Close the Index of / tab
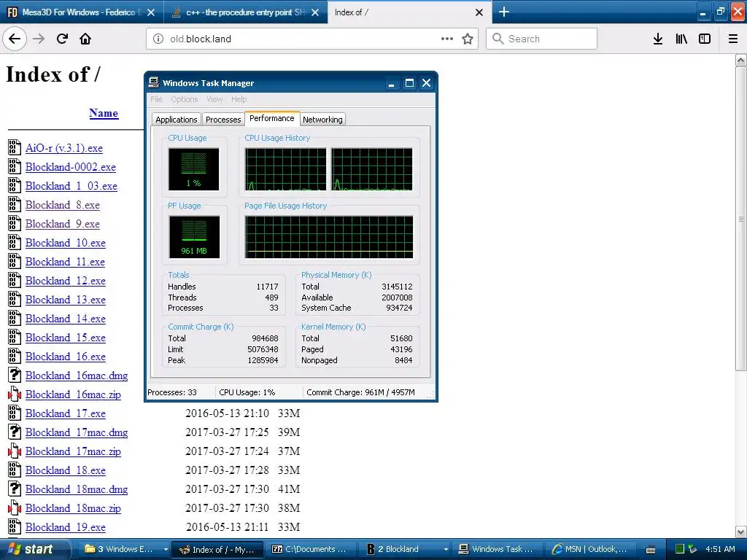 pos(479,12)
